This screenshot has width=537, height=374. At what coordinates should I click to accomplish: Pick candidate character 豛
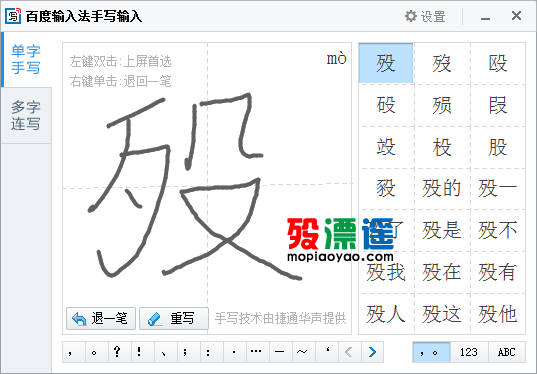[x=386, y=188]
